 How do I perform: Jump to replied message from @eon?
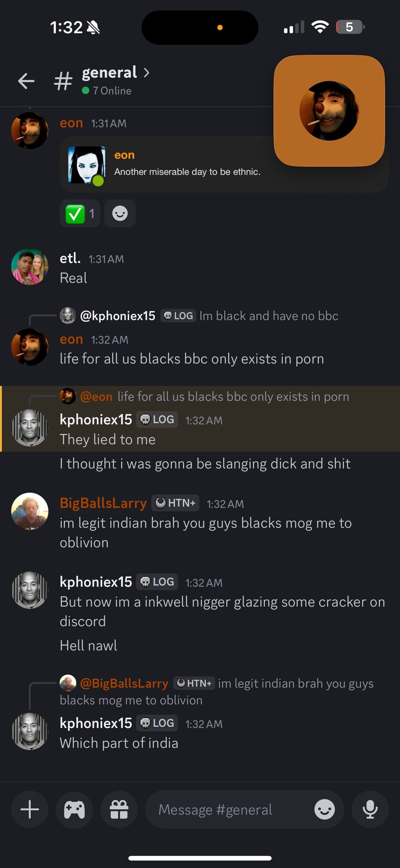(204, 397)
